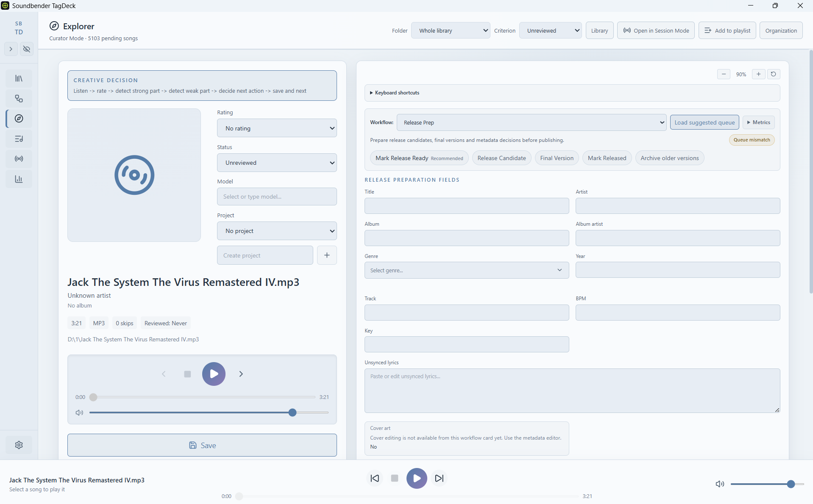
Task: Skip to previous track in bottom bar
Action: click(375, 479)
